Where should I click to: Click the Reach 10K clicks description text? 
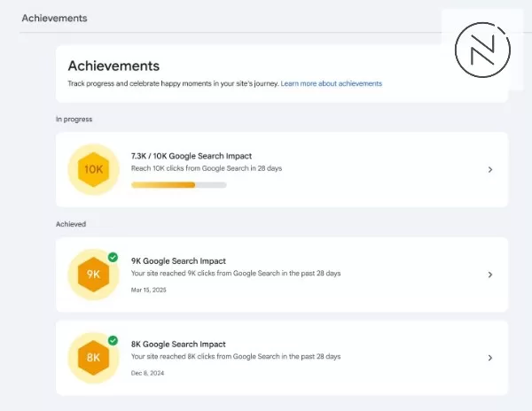[207, 168]
